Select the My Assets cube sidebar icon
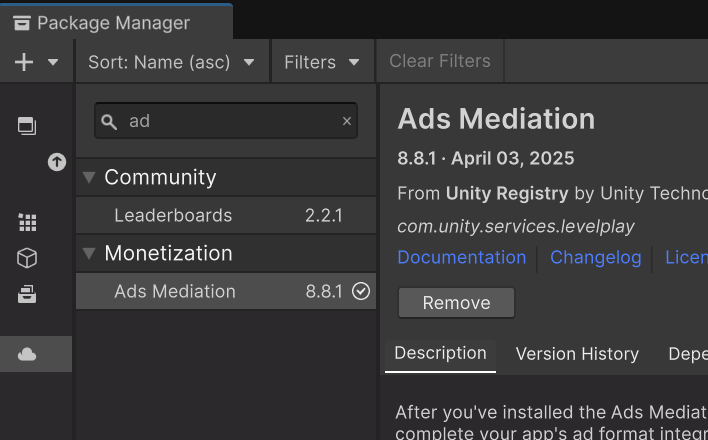Screen dimensions: 708x440 [x=27, y=258]
